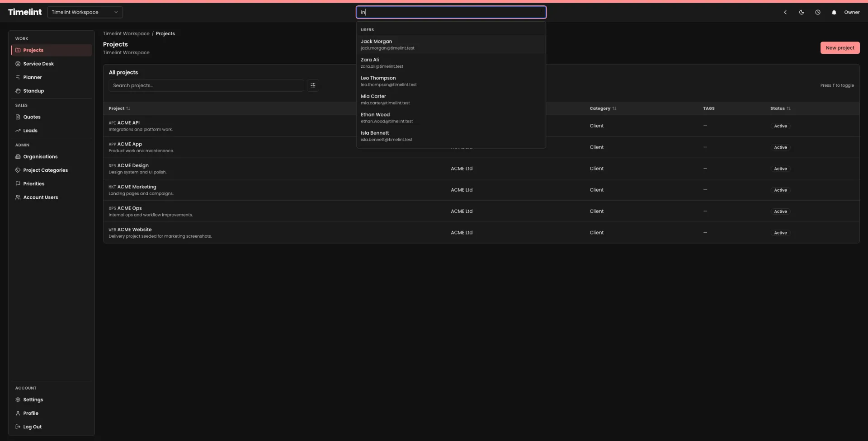868x441 pixels.
Task: Select Zara Ali from user suggestions
Action: (x=451, y=62)
